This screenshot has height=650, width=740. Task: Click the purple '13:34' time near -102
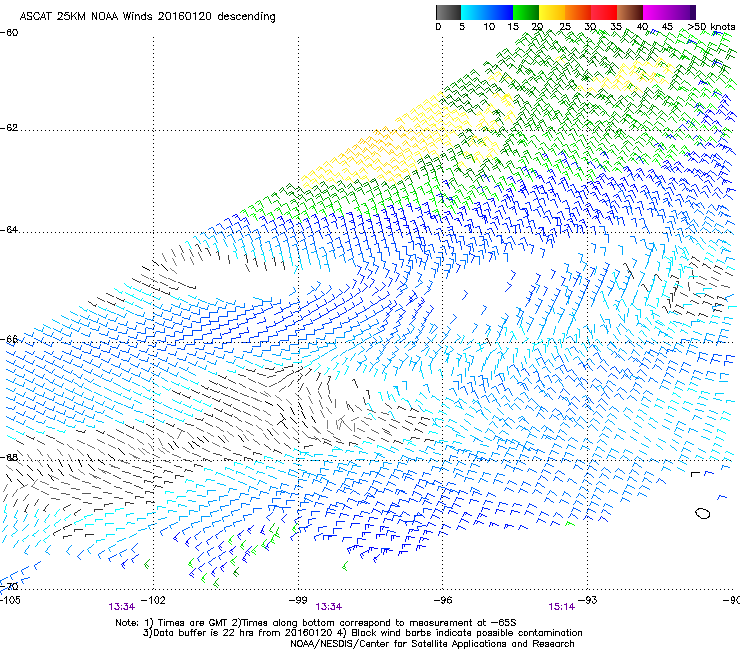(122, 607)
